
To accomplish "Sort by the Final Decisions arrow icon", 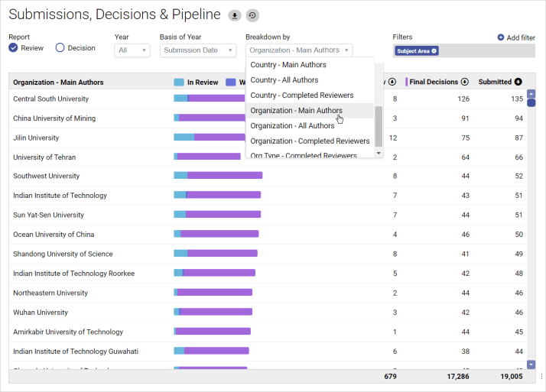I will point(464,82).
